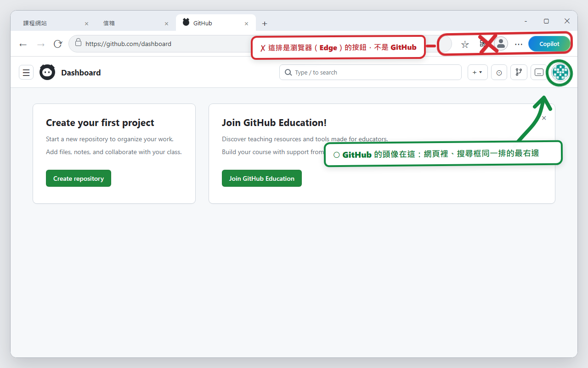Screen dimensions: 588x368
Task: Click the GitHub cat logo beside Dashboard
Action: (x=47, y=72)
